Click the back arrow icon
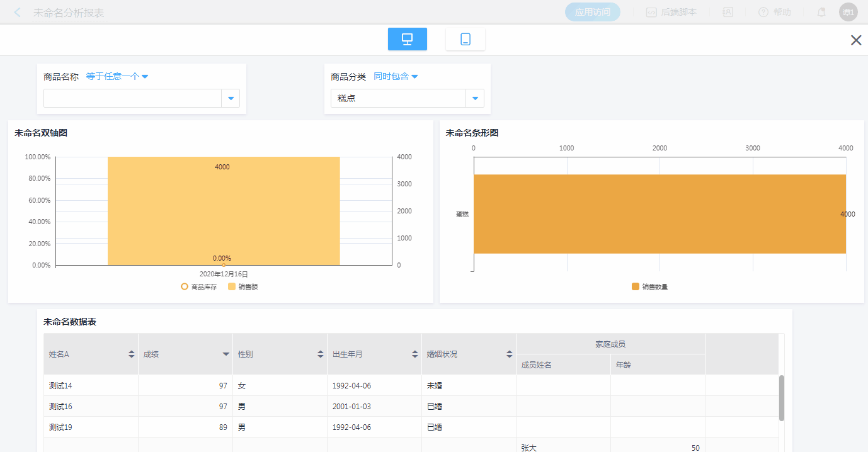 click(x=17, y=13)
